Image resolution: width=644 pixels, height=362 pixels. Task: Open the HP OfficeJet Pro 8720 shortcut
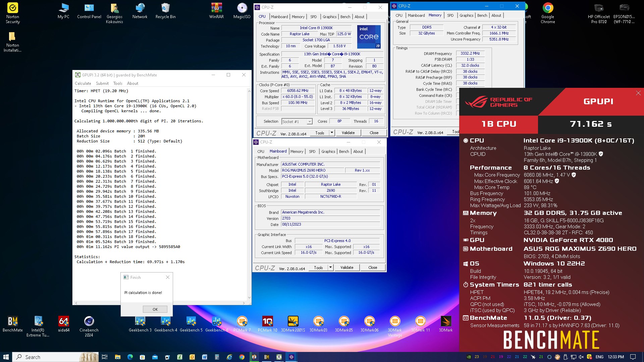tap(599, 13)
